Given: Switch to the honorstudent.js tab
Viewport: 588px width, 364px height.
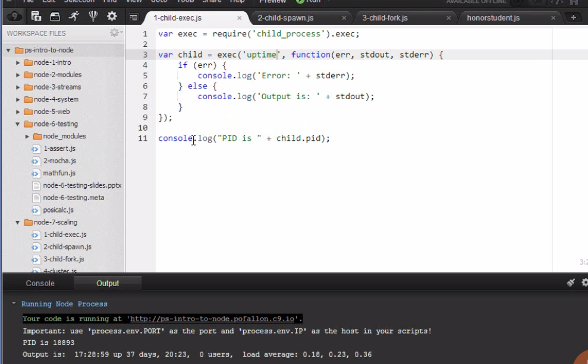Looking at the screenshot, I should coord(493,18).
